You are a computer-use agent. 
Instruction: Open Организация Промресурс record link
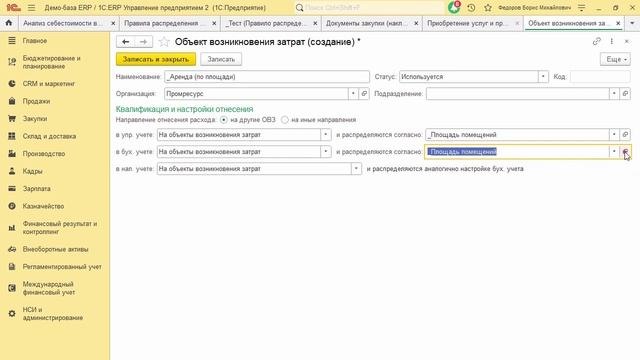pos(364,93)
